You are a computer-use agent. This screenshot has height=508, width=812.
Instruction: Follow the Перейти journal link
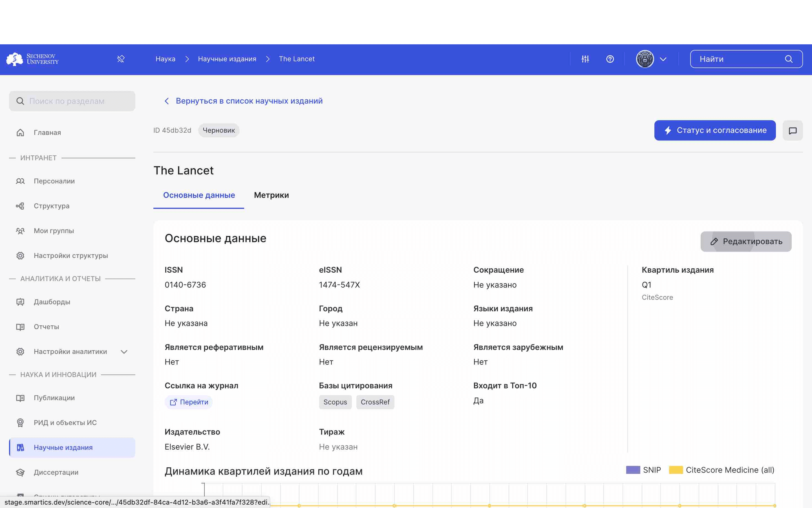[x=189, y=402]
